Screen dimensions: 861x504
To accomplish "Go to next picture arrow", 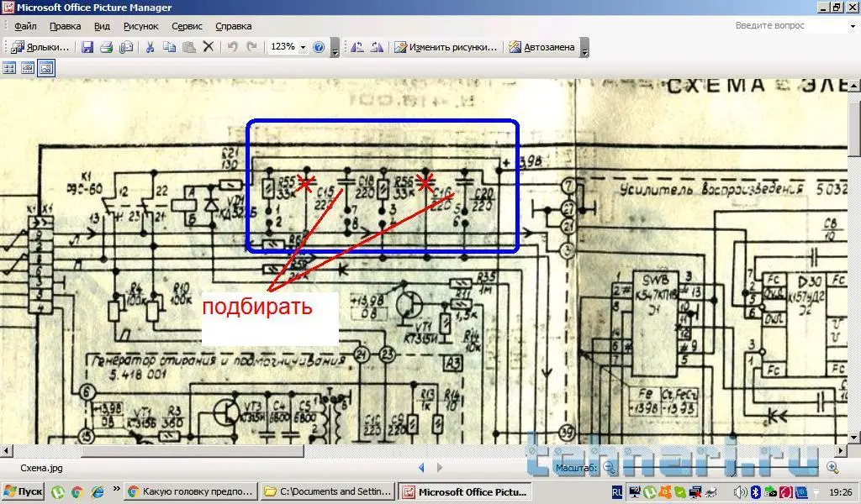I will click(439, 468).
